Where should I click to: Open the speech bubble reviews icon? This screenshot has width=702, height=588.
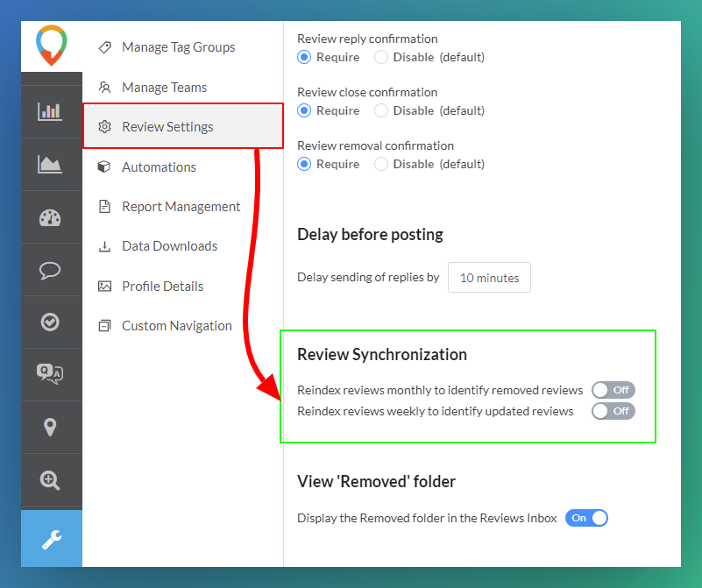(x=50, y=270)
